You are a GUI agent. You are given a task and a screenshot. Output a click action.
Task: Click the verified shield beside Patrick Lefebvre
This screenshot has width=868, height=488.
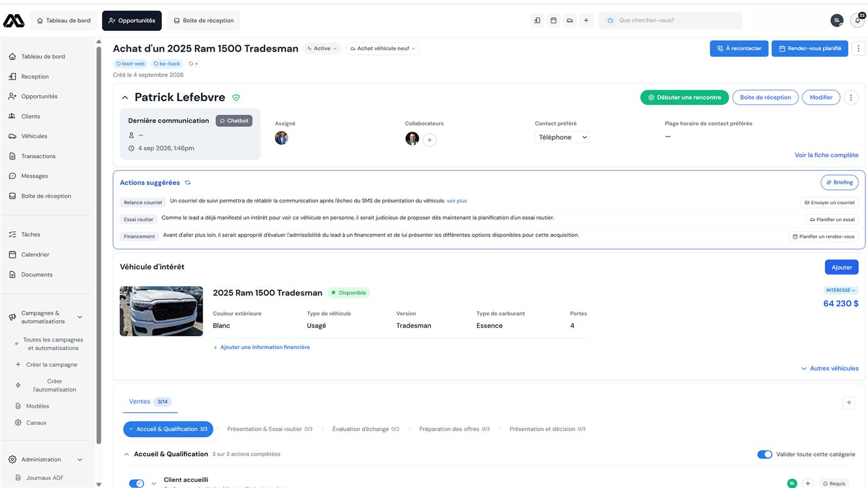(x=236, y=98)
